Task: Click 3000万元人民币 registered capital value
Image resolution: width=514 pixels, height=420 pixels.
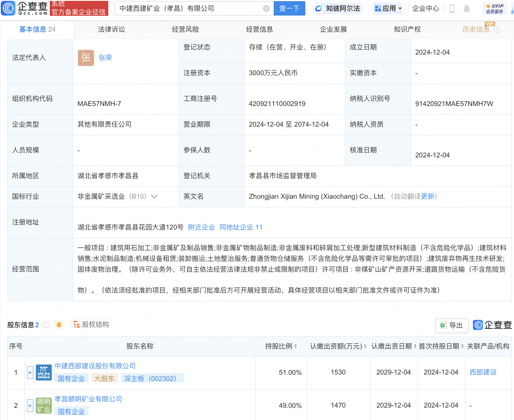Action: (273, 73)
